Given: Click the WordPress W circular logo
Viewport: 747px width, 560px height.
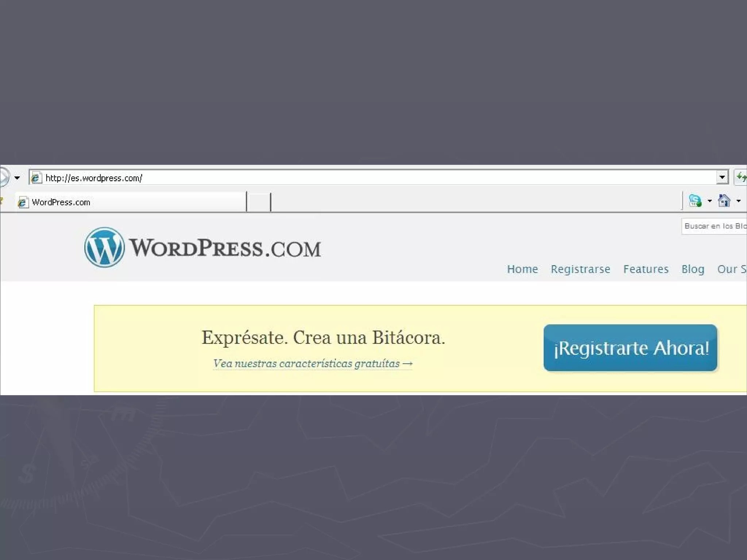Looking at the screenshot, I should [104, 247].
